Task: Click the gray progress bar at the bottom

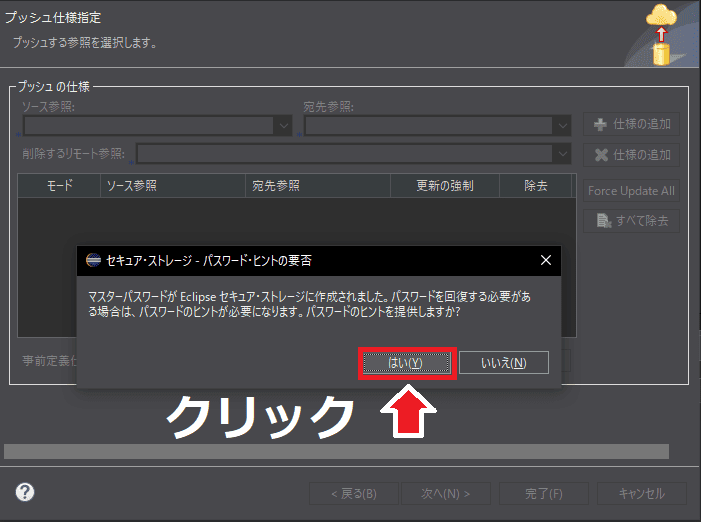Action: tap(336, 452)
